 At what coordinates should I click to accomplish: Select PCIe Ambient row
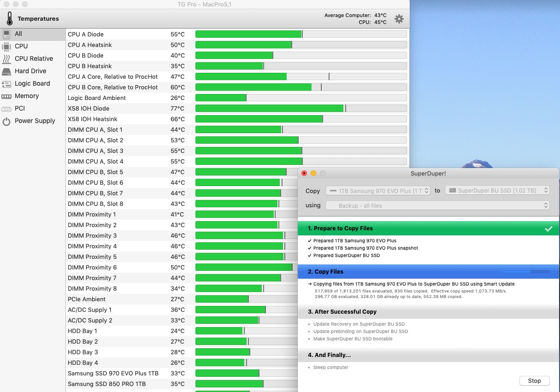182,299
